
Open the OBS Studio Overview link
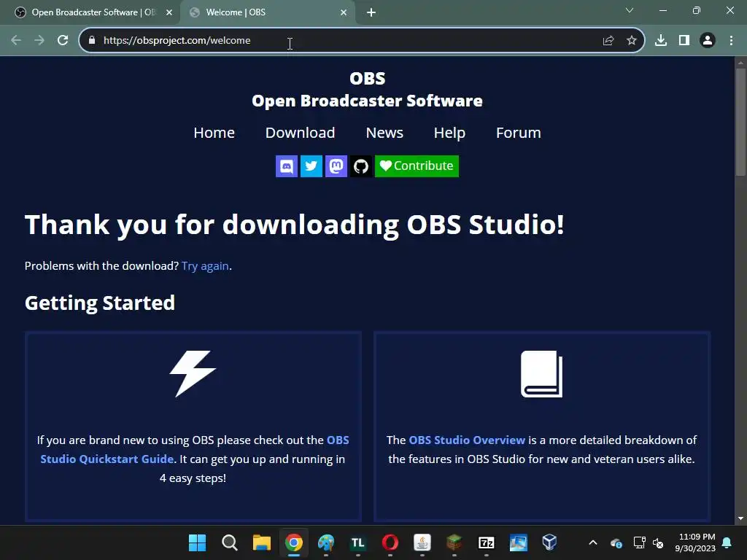[x=467, y=440]
